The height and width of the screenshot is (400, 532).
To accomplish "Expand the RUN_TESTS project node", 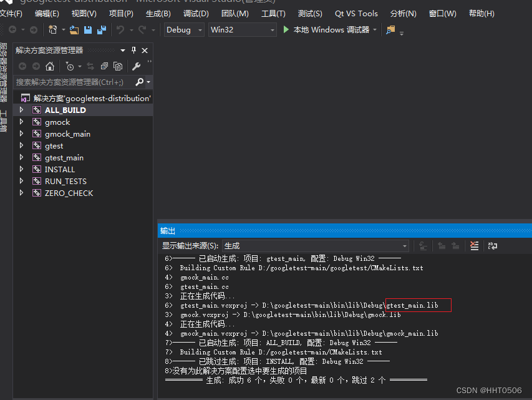I will pyautogui.click(x=21, y=181).
